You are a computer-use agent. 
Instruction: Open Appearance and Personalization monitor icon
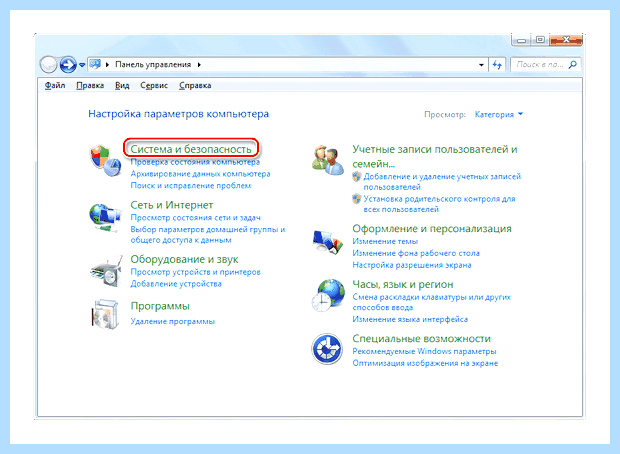coord(327,241)
